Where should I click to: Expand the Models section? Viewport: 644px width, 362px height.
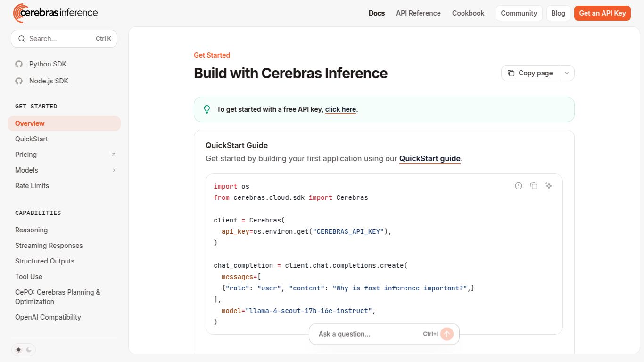tap(114, 170)
